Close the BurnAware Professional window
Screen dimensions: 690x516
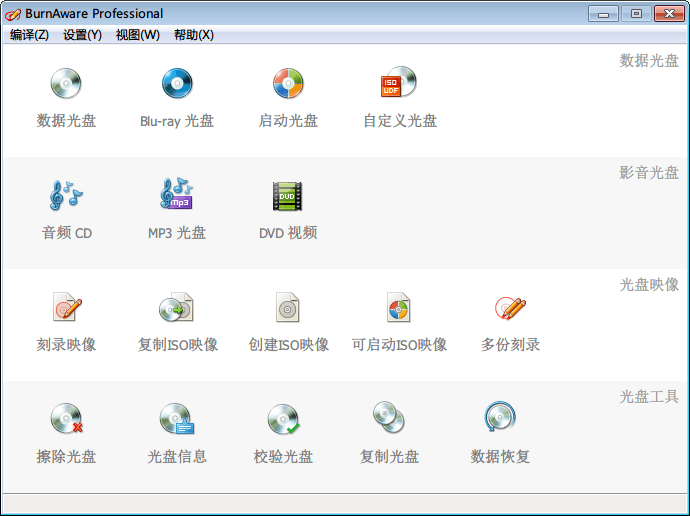669,14
